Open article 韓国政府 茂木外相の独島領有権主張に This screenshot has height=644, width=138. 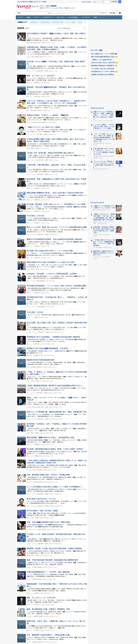56,88
